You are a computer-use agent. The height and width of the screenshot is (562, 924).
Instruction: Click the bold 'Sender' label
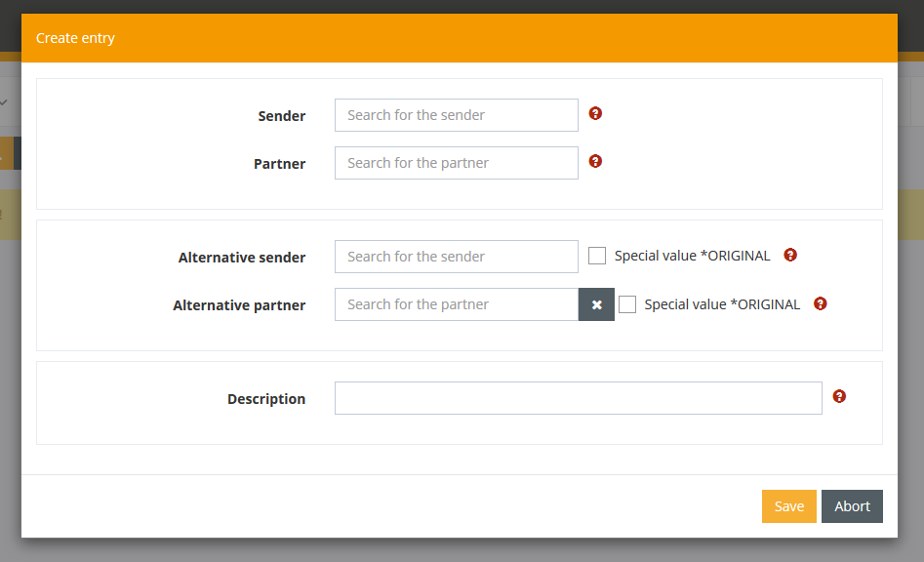pos(282,116)
